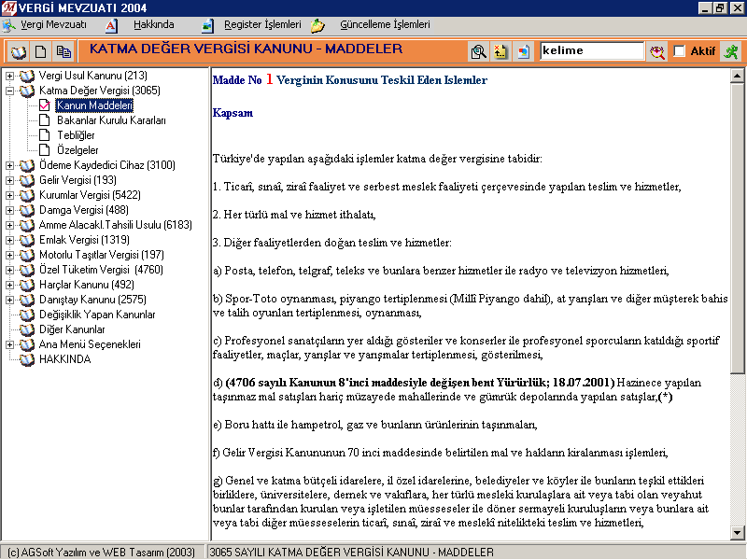The height and width of the screenshot is (560, 747).
Task: Click the colored document page toolbar icon
Action: point(523,51)
